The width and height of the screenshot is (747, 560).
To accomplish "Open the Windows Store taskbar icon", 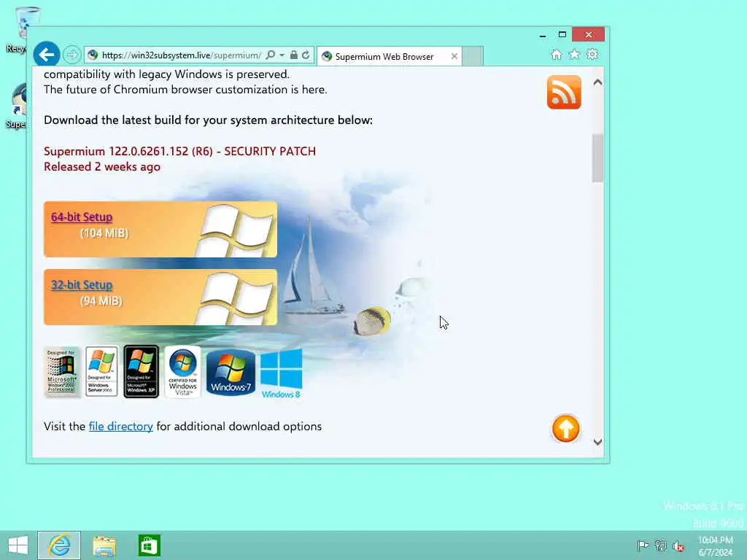I will coord(149,545).
